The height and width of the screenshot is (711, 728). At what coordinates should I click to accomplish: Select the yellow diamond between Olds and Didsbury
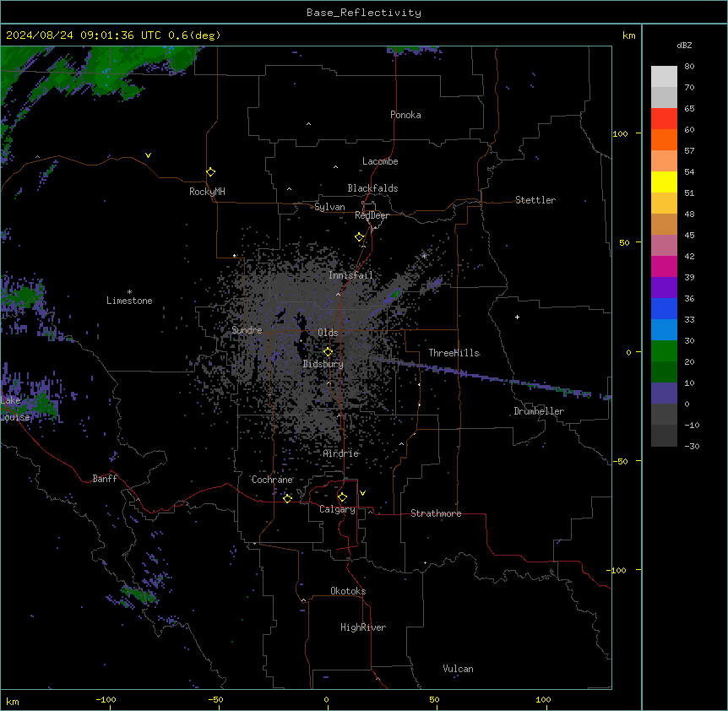click(328, 352)
